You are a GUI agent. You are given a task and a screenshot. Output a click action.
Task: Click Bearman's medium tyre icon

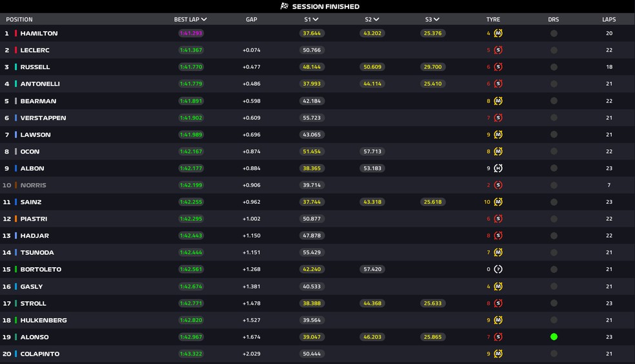click(498, 101)
